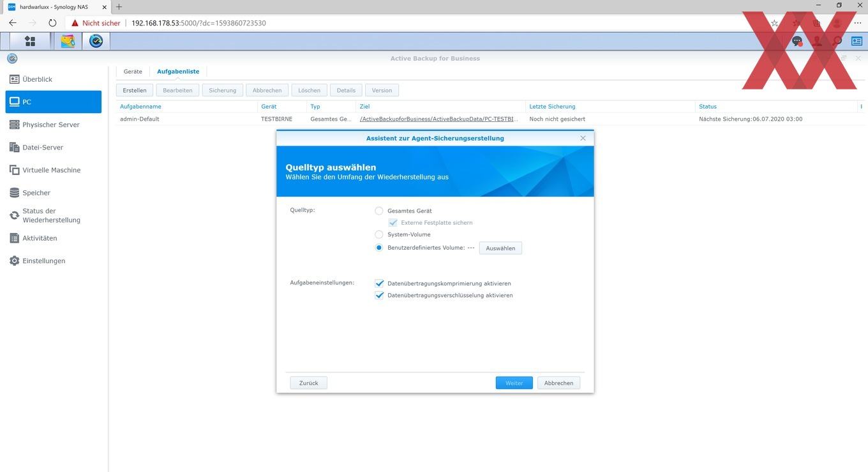The width and height of the screenshot is (868, 472).
Task: Open Aktivitäten section
Action: tap(54, 238)
